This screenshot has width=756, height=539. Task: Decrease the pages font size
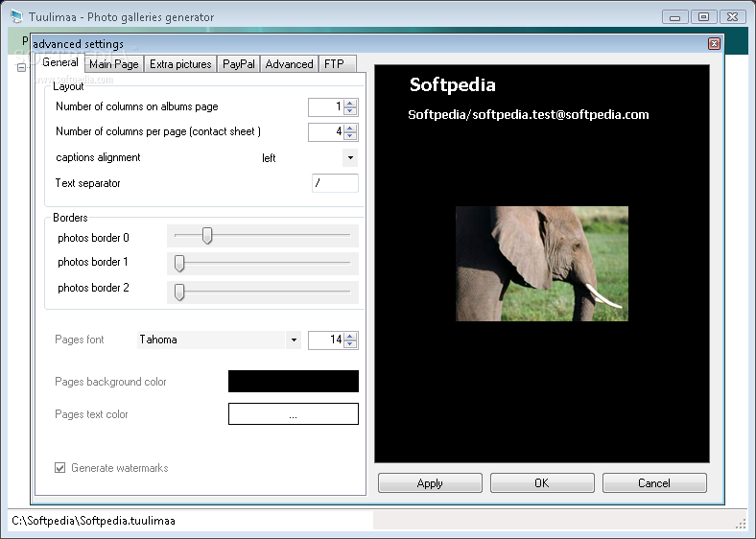[350, 344]
